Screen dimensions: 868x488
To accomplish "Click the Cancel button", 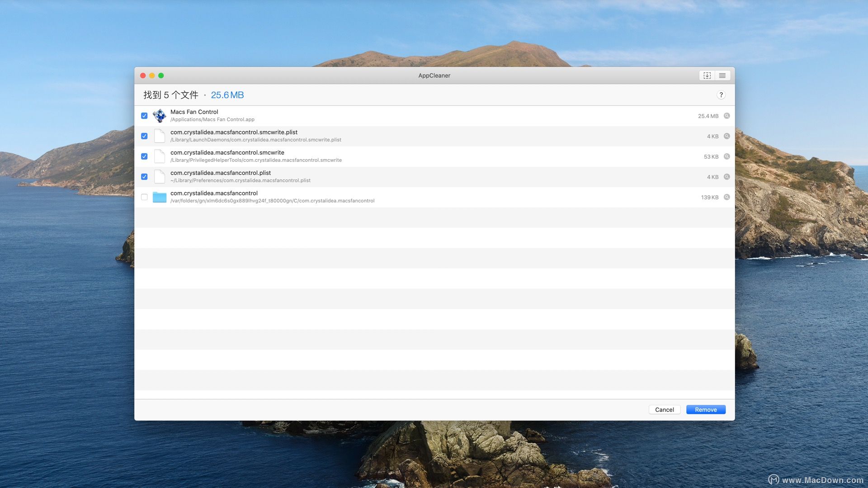I will 665,410.
